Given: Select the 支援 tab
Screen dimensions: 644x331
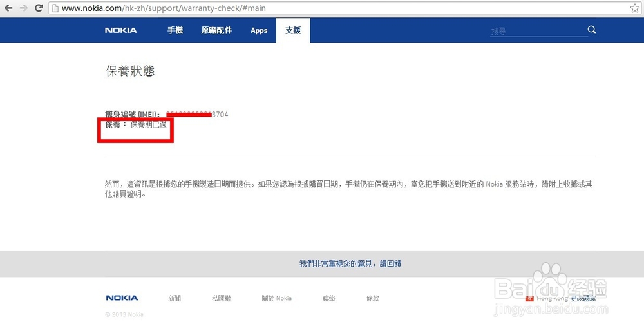Looking at the screenshot, I should point(293,30).
